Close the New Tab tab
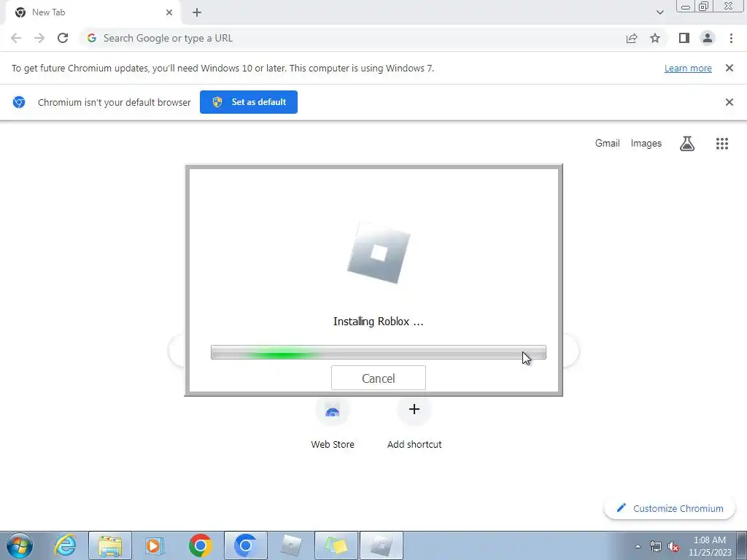The width and height of the screenshot is (747, 560). pos(169,12)
